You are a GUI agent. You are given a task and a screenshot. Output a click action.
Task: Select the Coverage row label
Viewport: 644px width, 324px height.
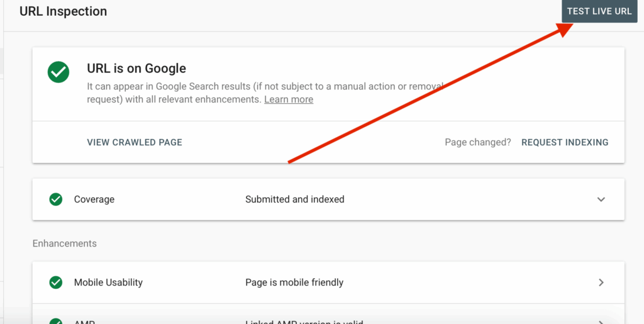94,199
